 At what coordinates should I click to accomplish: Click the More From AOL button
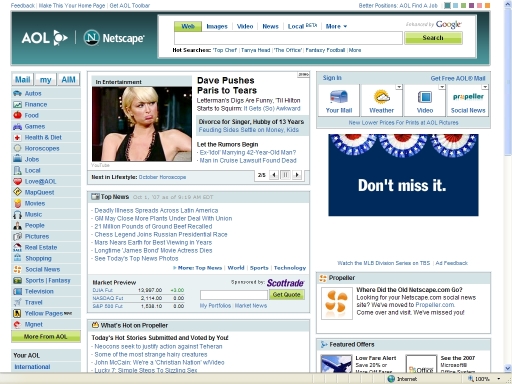point(46,337)
